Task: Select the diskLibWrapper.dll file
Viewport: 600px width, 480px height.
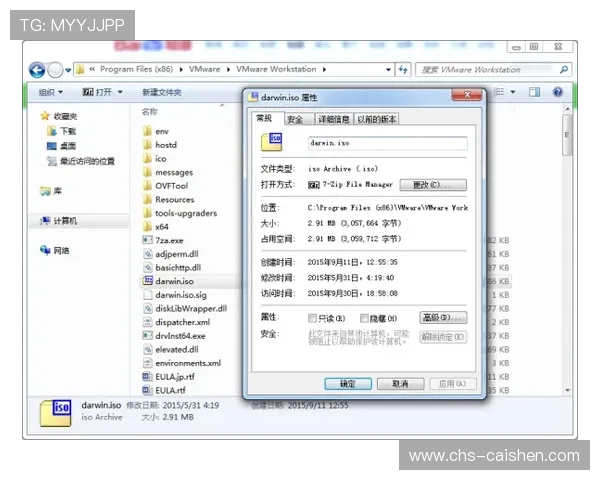Action: point(185,309)
